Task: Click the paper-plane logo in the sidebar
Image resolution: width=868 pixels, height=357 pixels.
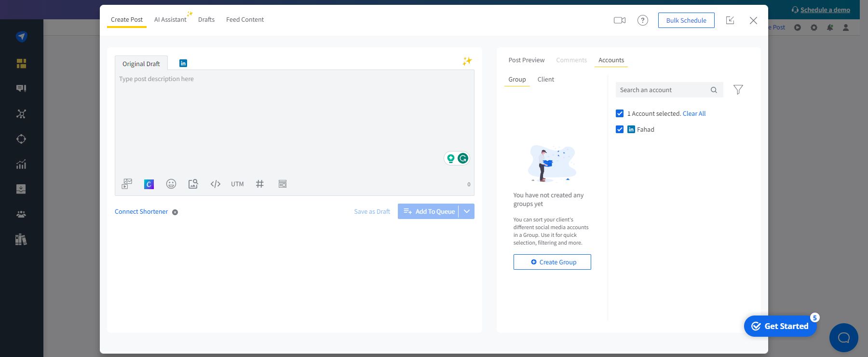Action: (x=21, y=37)
